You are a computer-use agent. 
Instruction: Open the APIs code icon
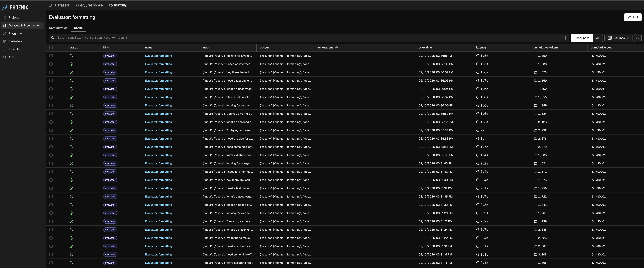tap(4, 57)
